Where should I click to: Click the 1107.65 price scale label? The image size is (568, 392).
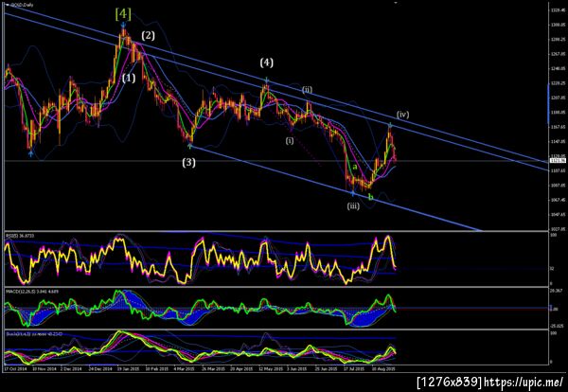point(559,170)
